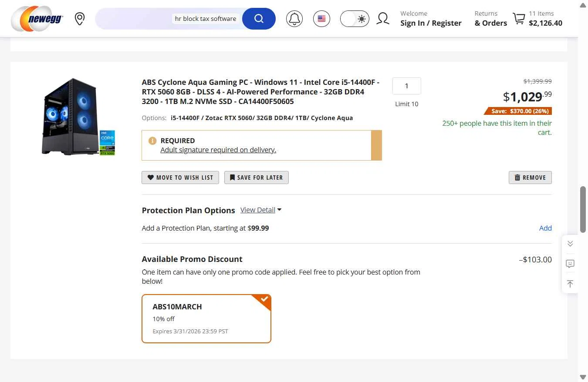Expand Protection Plan View Detail
588x382 pixels.
(260, 210)
